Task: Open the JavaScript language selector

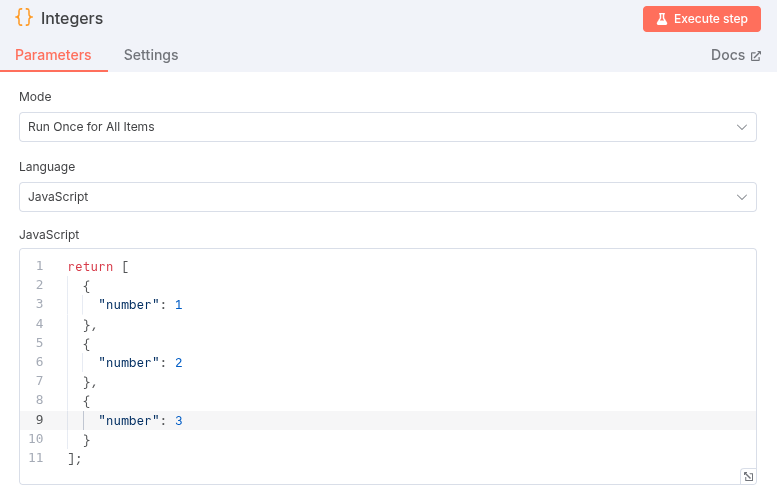Action: coord(380,197)
